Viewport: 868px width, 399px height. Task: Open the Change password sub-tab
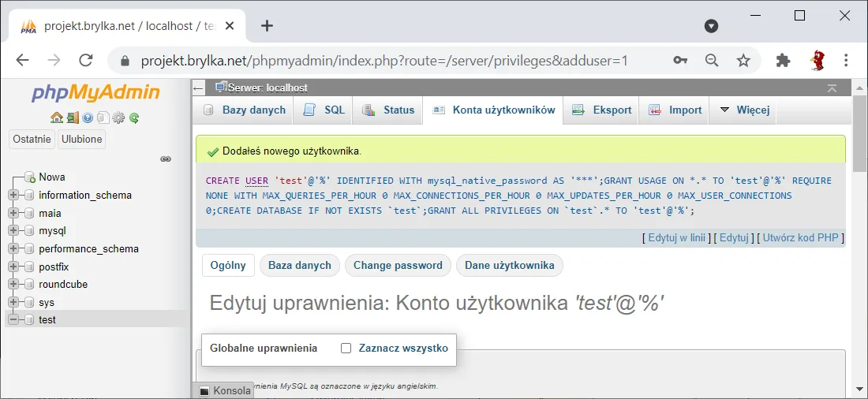(398, 266)
